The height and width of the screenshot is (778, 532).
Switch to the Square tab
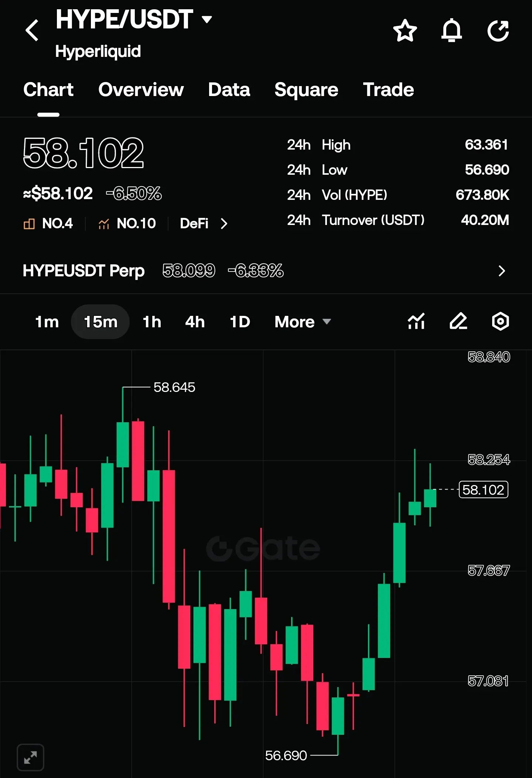click(x=306, y=90)
